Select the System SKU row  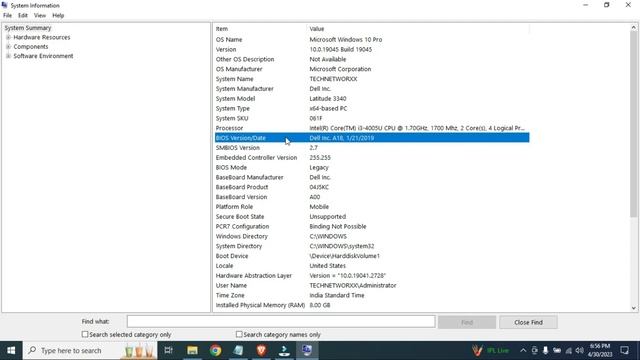[372, 118]
